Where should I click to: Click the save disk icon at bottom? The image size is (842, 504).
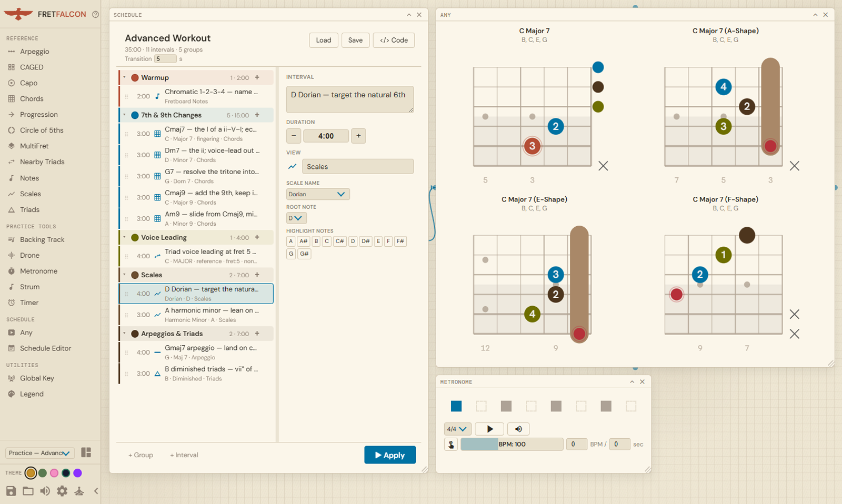click(11, 491)
